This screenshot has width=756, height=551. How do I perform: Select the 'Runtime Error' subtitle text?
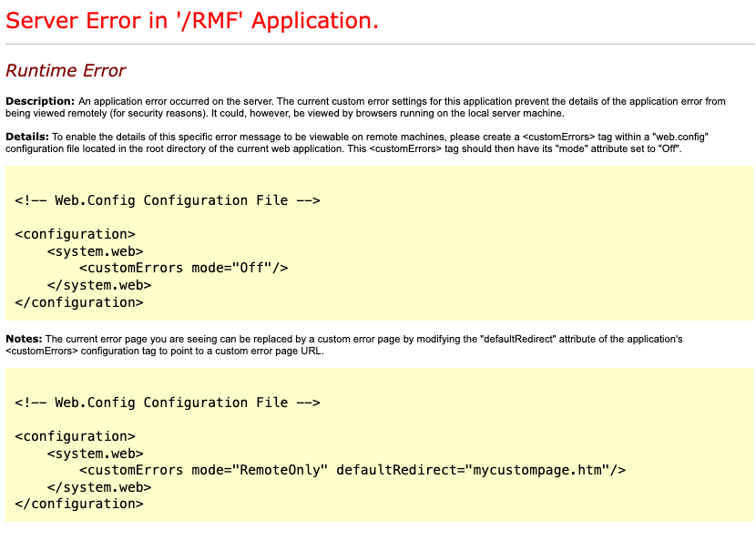(x=66, y=70)
